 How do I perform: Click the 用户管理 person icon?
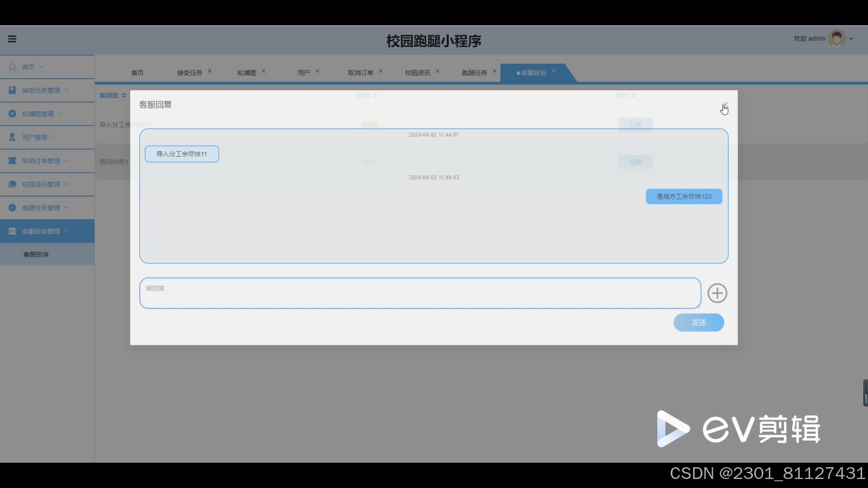point(12,137)
